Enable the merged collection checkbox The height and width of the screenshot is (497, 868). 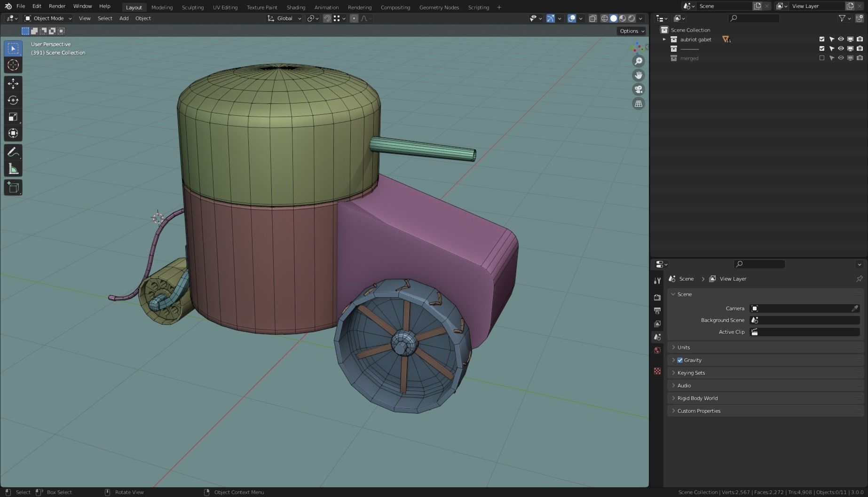[x=822, y=58]
